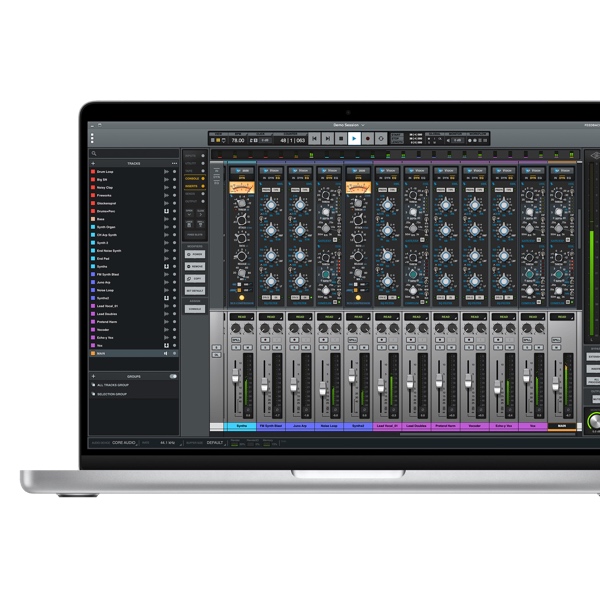Screen dimensions: 600x600
Task: Toggle loop playback in the transport
Action: pyautogui.click(x=381, y=139)
